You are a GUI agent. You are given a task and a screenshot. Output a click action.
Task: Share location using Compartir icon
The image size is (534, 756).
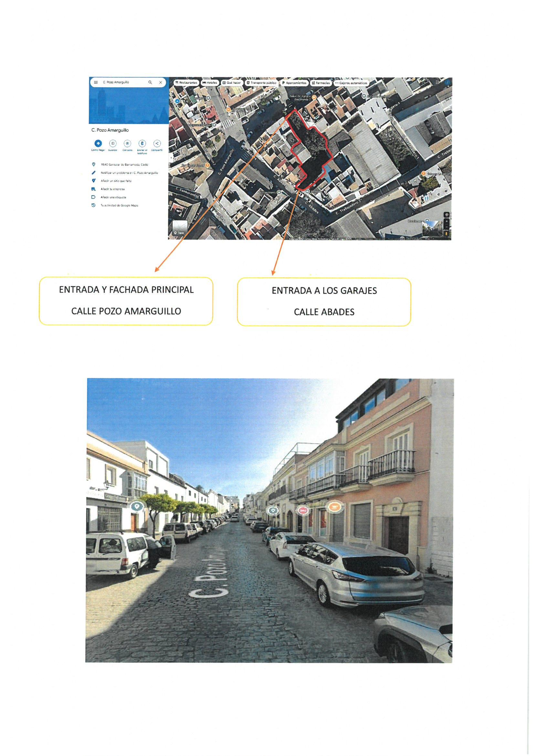[x=157, y=143]
